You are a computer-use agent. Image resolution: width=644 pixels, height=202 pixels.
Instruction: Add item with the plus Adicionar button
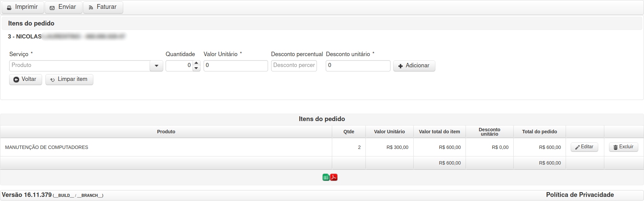pyautogui.click(x=414, y=66)
